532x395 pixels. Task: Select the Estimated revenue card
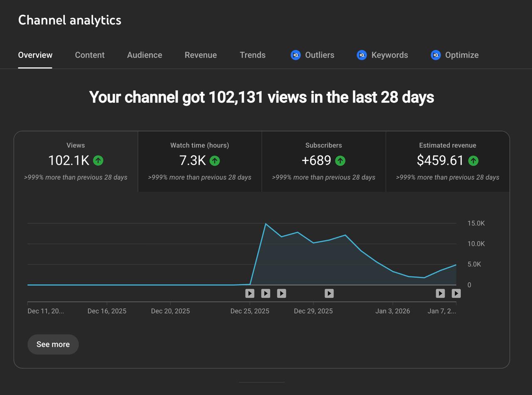448,162
